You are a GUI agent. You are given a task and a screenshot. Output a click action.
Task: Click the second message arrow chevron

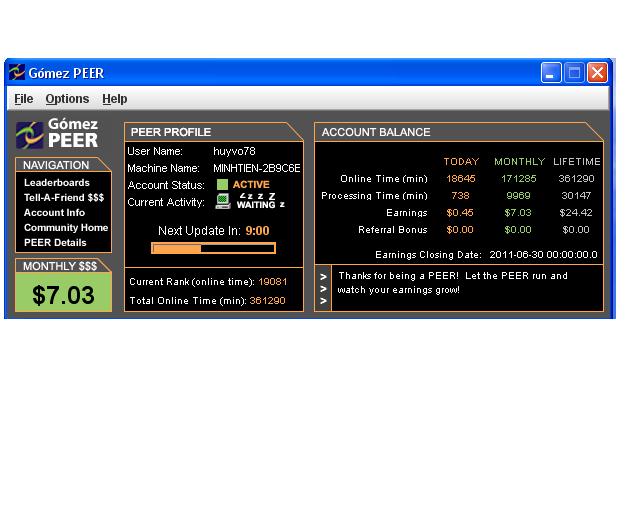click(x=323, y=289)
